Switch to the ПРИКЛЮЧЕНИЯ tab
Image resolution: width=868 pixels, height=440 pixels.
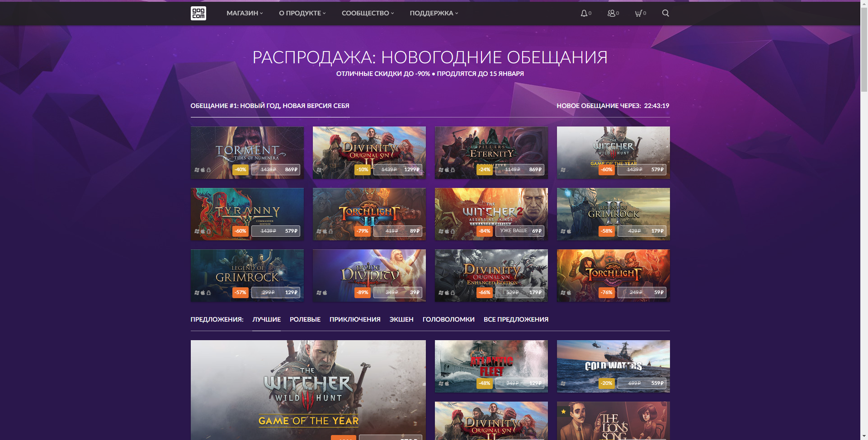[355, 319]
